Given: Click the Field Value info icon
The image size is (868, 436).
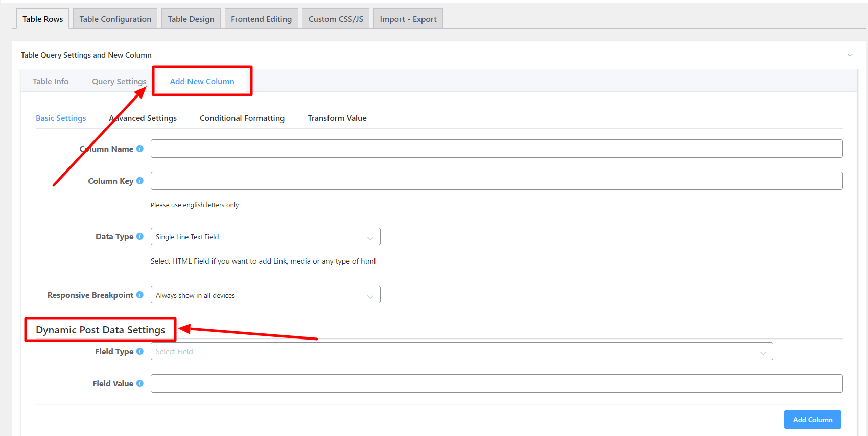Looking at the screenshot, I should (140, 383).
